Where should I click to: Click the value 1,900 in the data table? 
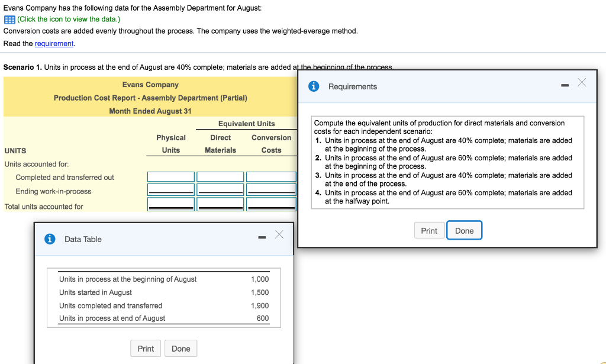pyautogui.click(x=260, y=305)
